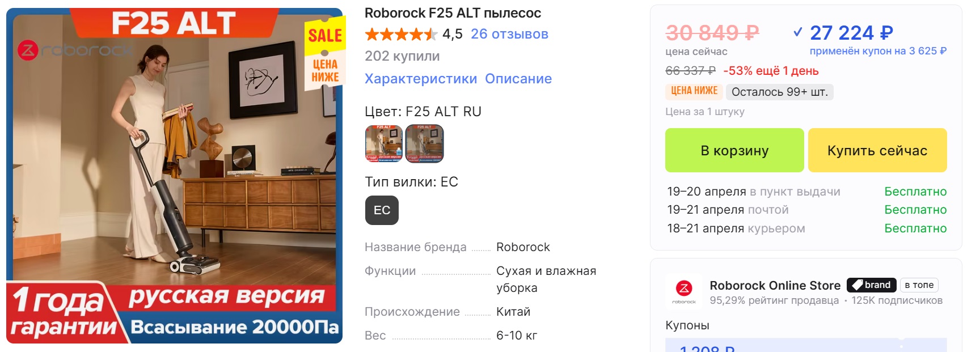Select the EC plug type option
The image size is (980, 352).
pos(382,210)
